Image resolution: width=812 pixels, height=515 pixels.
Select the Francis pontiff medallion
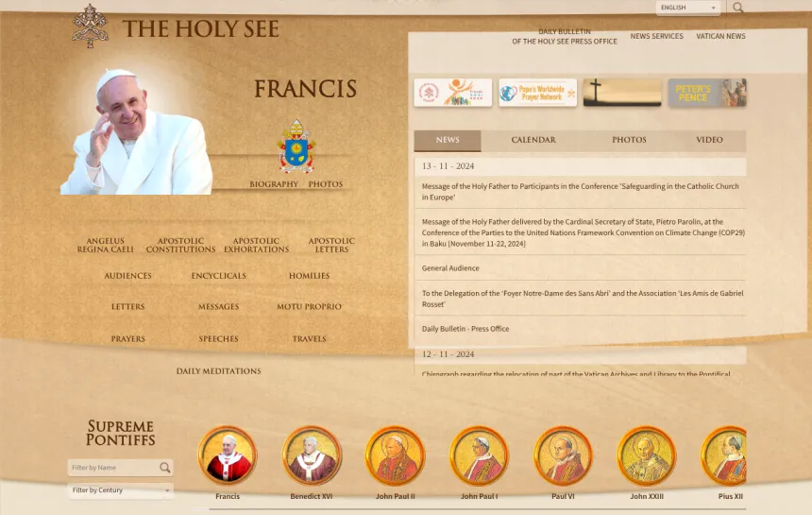228,455
